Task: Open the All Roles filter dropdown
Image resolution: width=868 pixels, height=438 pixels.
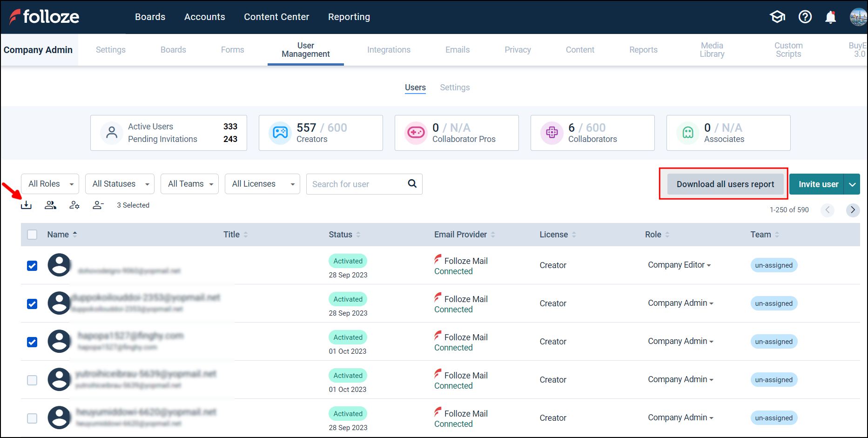Action: 50,183
